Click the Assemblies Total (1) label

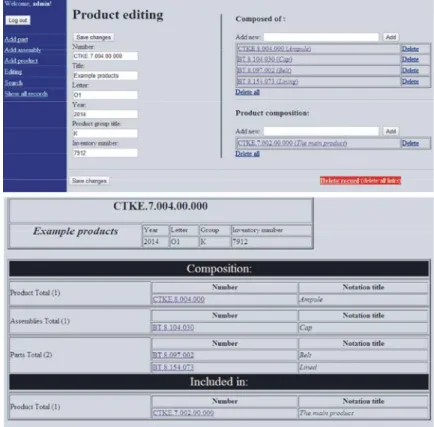tap(40, 321)
